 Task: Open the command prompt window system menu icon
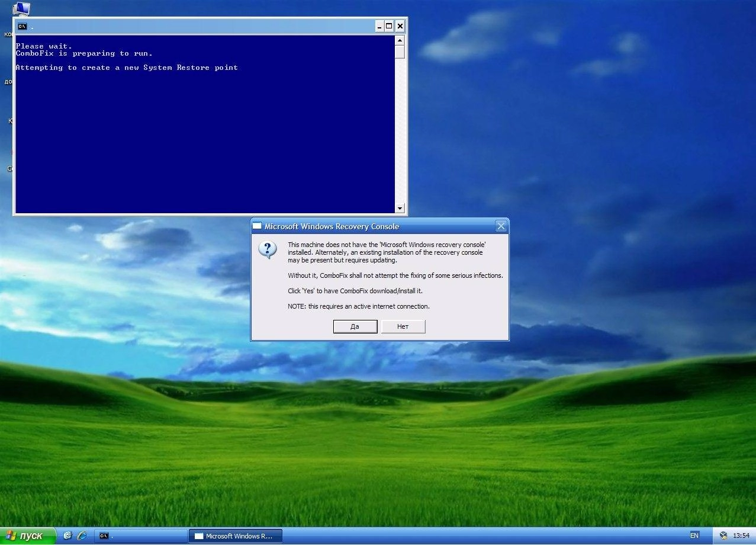pyautogui.click(x=22, y=26)
